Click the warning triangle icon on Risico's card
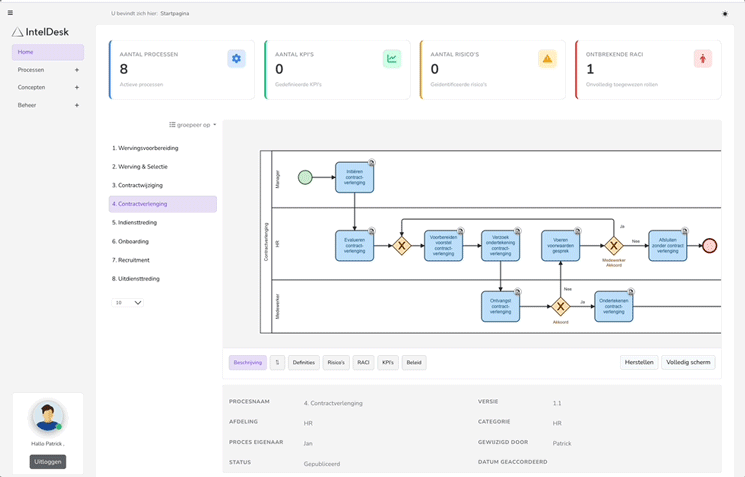Viewport: 745px width, 477px height. coord(547,59)
